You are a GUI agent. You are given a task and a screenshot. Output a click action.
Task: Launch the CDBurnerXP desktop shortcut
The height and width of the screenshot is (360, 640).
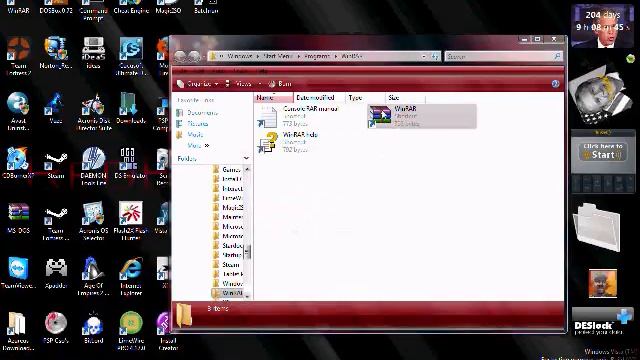pos(18,162)
